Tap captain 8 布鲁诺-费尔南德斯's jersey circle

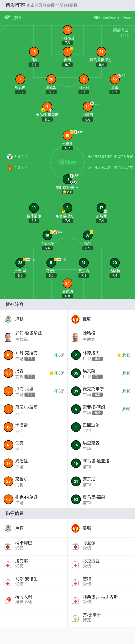pos(67,208)
